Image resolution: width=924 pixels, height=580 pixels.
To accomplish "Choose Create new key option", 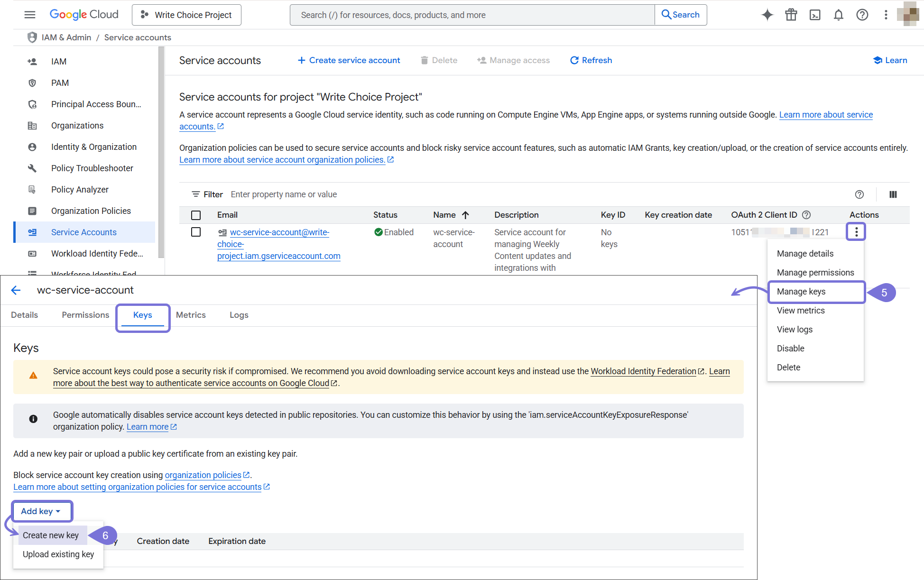I will coord(51,535).
